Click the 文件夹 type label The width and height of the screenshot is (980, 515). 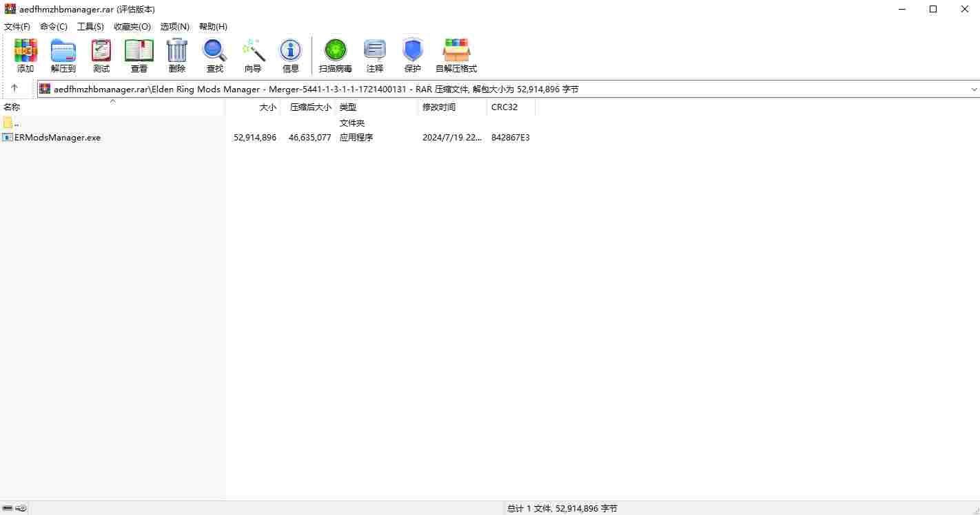[352, 123]
